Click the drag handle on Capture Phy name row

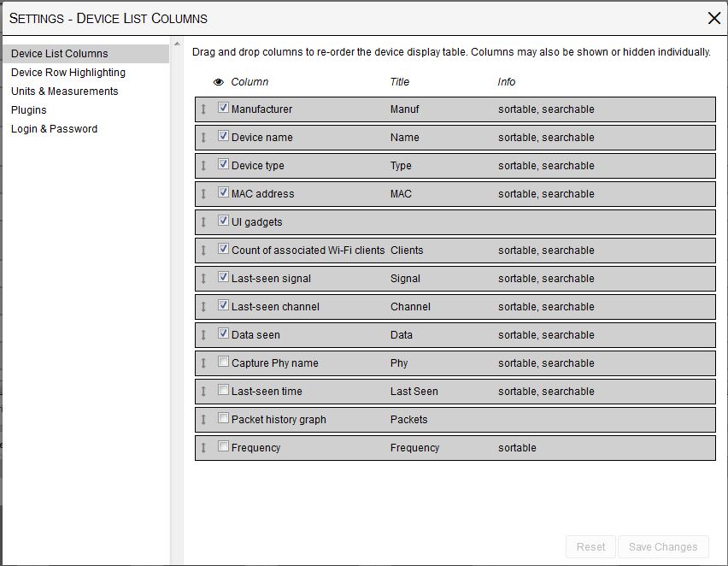click(203, 363)
